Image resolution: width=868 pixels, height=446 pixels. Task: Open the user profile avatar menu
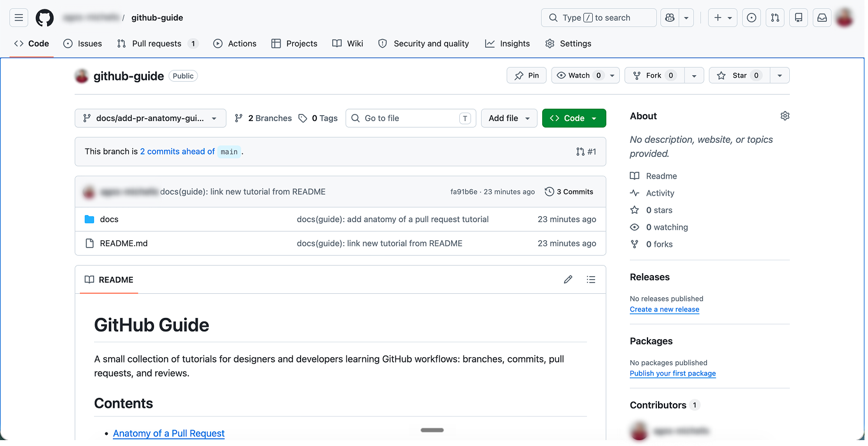pos(845,18)
